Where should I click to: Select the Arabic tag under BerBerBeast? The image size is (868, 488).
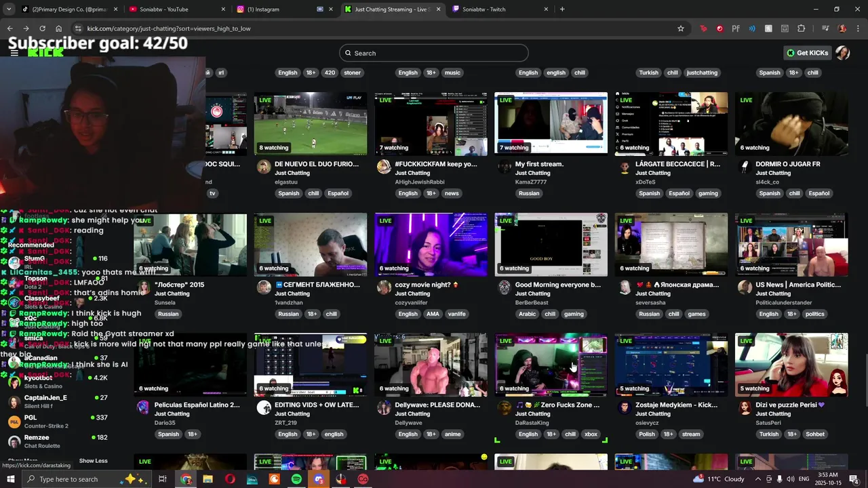click(528, 314)
